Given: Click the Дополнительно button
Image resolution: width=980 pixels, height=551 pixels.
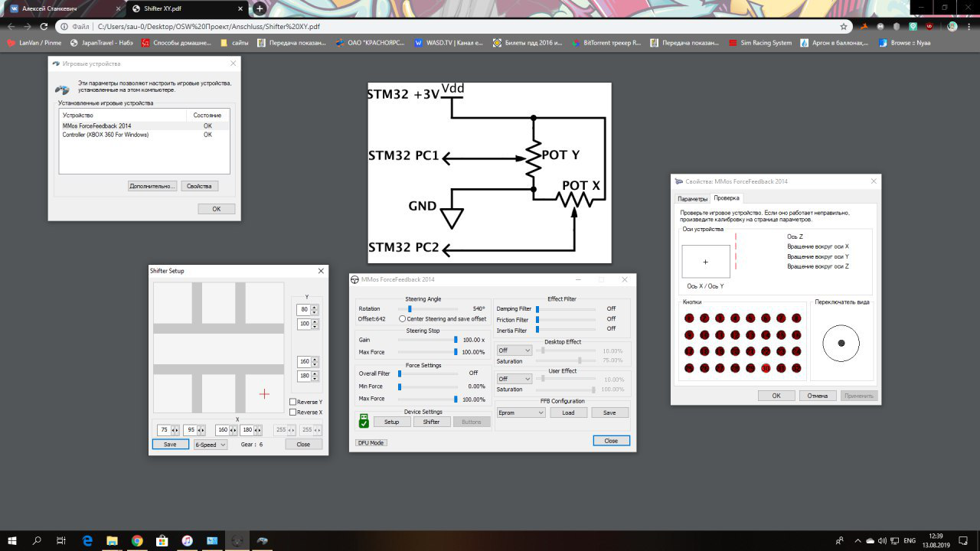Looking at the screenshot, I should (152, 186).
